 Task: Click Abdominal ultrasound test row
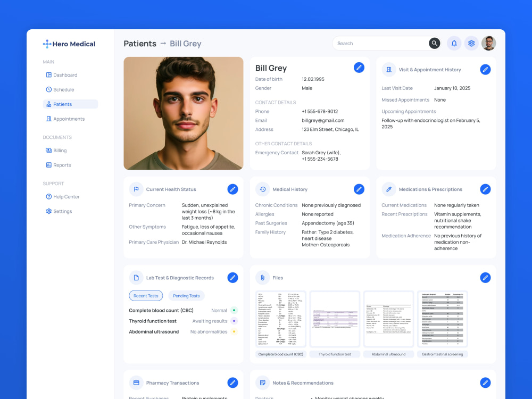tap(183, 332)
